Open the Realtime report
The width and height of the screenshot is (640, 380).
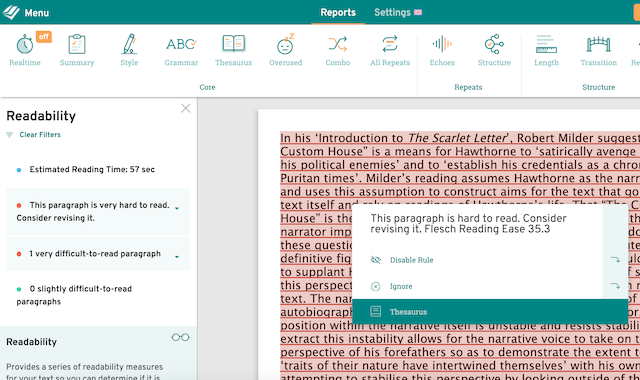[25, 50]
